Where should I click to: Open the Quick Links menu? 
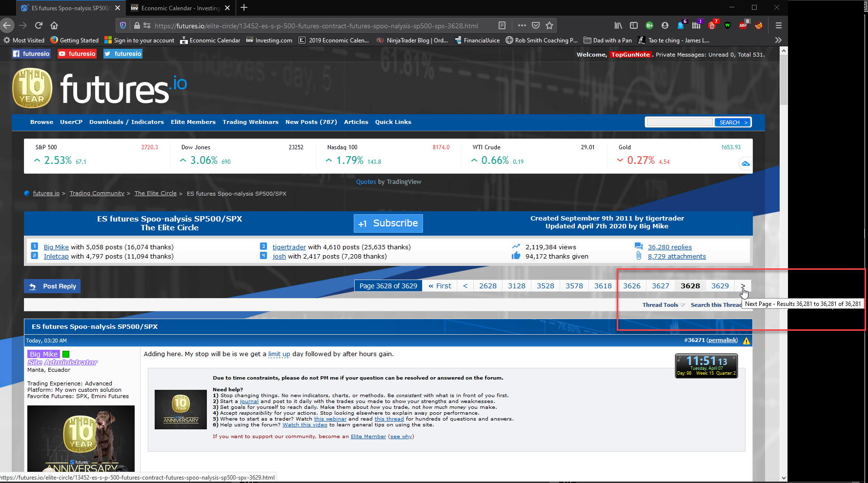tap(393, 122)
